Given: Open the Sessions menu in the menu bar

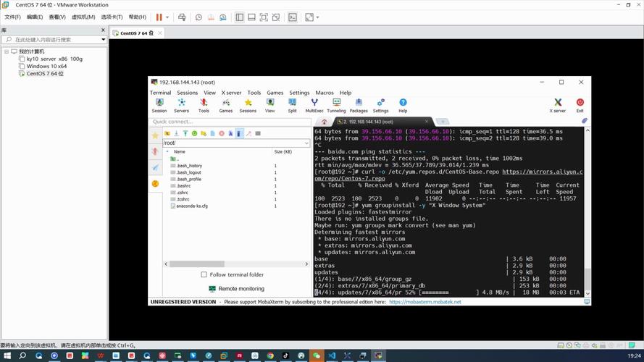Looking at the screenshot, I should pos(188,93).
